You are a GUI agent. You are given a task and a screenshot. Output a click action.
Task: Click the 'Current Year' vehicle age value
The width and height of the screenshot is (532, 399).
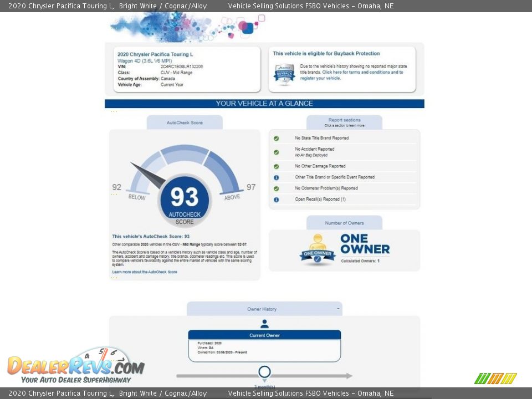(172, 85)
